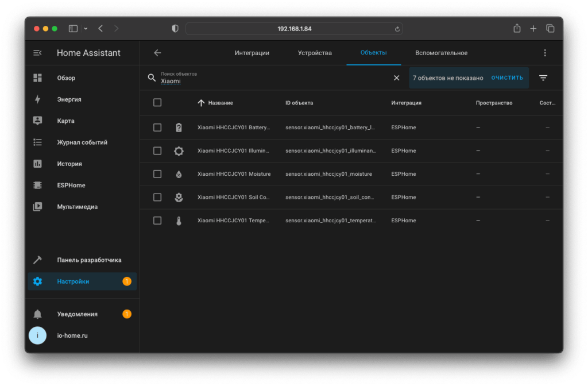Click the Пространство column header
This screenshot has width=588, height=386.
coord(494,103)
